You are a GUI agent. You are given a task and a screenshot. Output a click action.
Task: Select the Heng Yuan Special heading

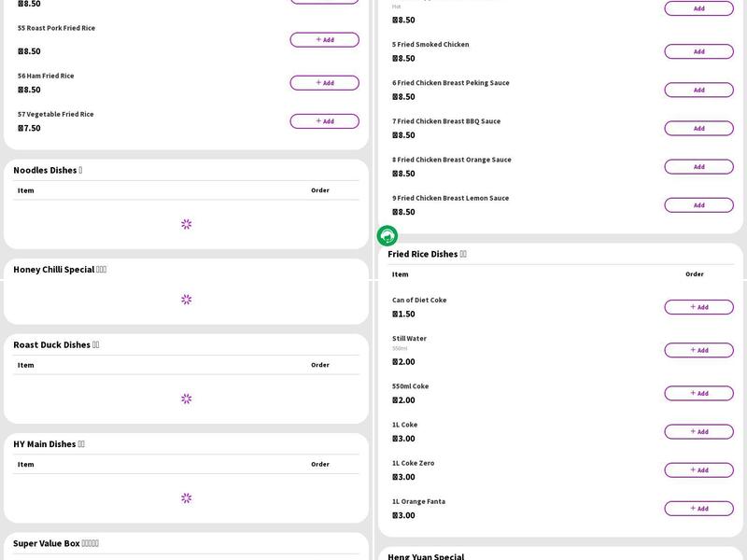(x=426, y=556)
